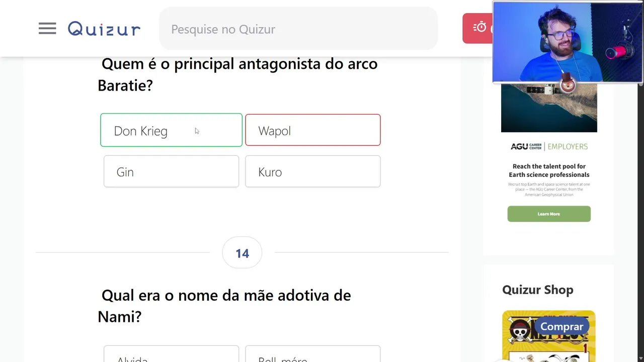
Task: Click the streamer webcam overlay
Action: (568, 42)
